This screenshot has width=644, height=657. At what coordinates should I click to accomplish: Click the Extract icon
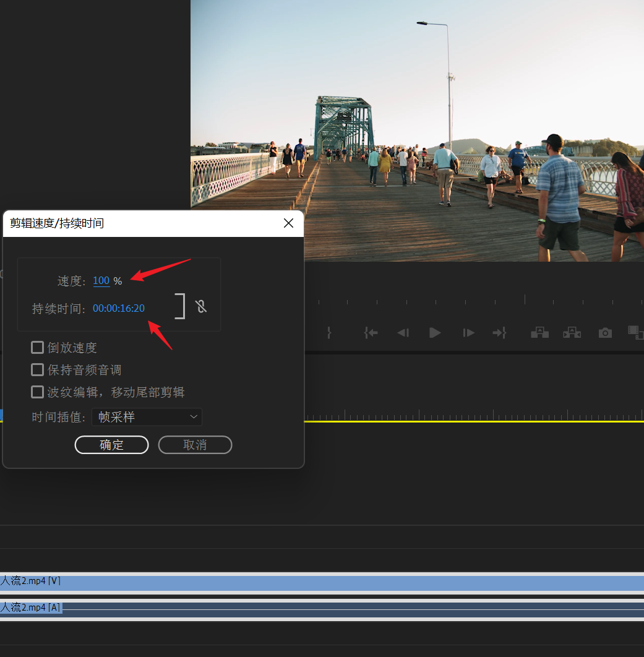(572, 333)
